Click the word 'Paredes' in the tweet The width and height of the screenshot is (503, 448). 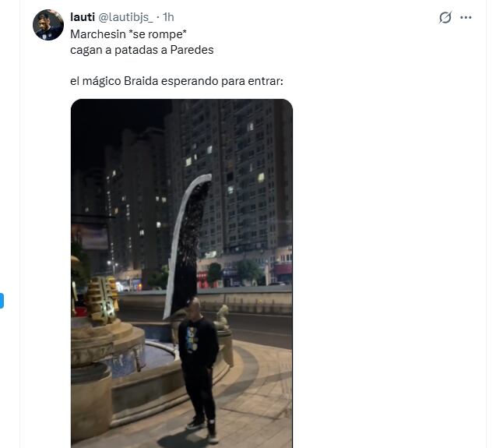coord(192,50)
